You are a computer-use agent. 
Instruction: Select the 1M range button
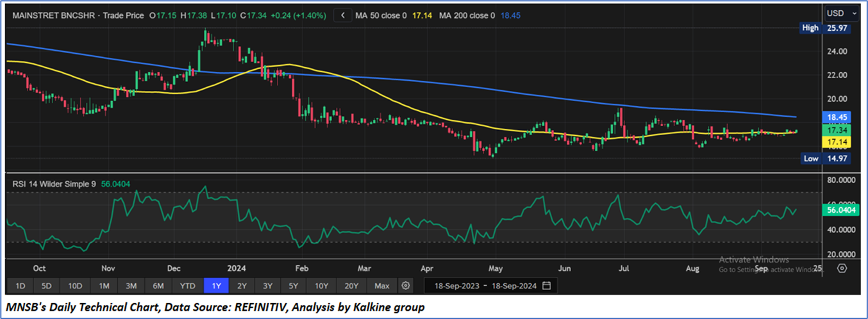pos(104,285)
